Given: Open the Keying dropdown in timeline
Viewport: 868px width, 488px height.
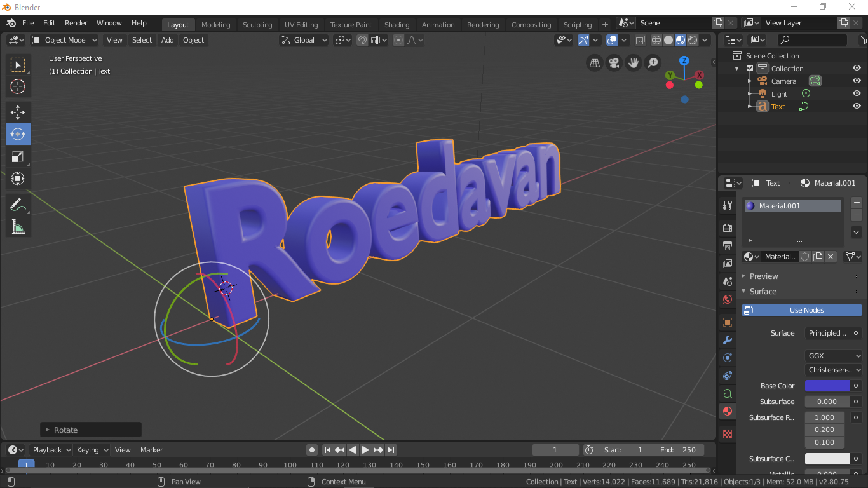Looking at the screenshot, I should (x=93, y=450).
